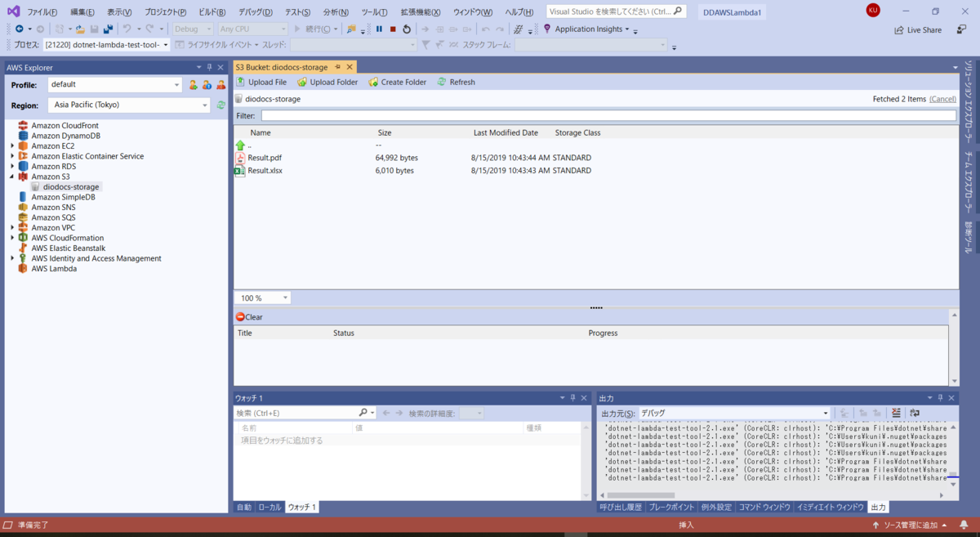Click the KU user account avatar
The width and height of the screenshot is (980, 537).
[x=873, y=11]
